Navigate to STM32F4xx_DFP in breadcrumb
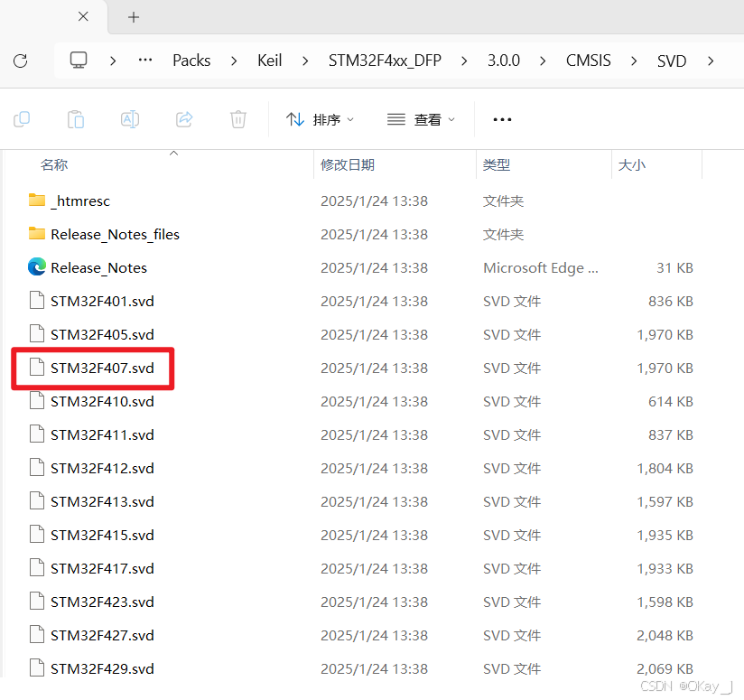 coord(385,61)
